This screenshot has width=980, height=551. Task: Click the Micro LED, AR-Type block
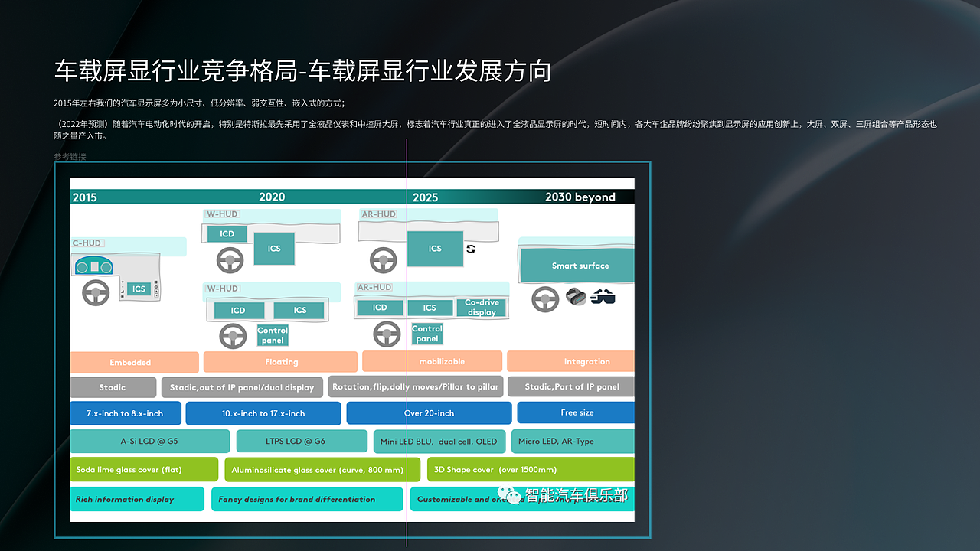573,441
